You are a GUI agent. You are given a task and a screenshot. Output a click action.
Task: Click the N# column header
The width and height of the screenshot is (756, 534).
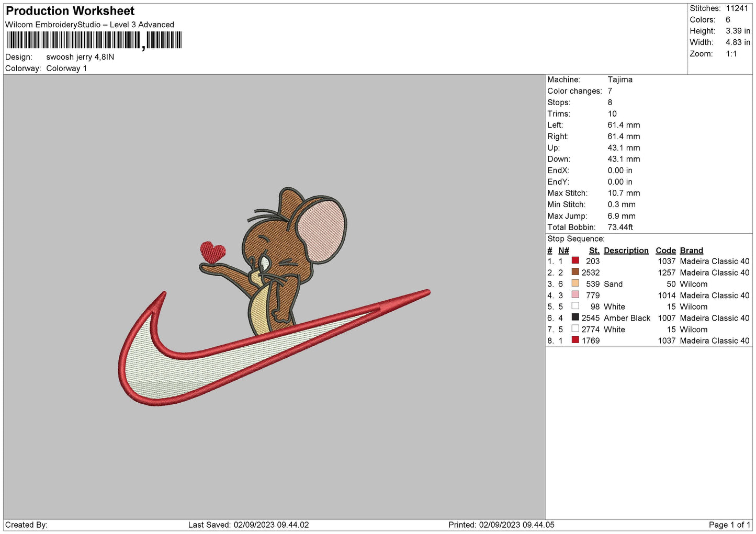(x=563, y=251)
